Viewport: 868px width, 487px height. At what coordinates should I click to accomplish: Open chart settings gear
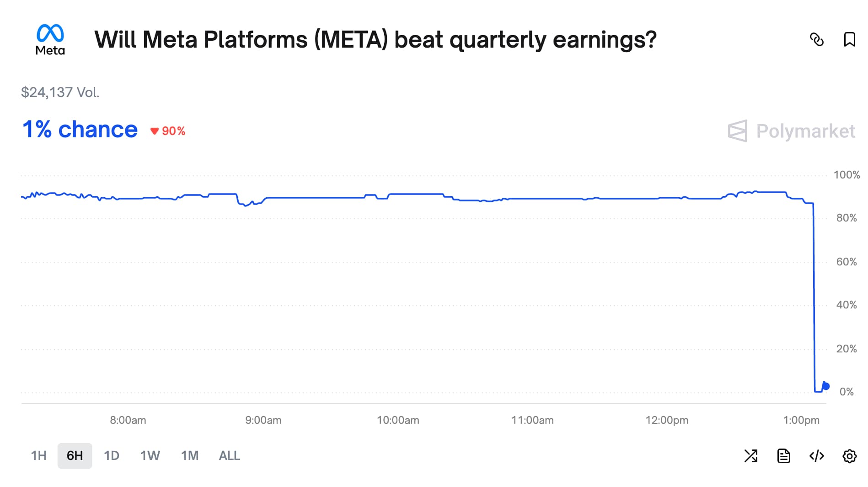click(849, 456)
